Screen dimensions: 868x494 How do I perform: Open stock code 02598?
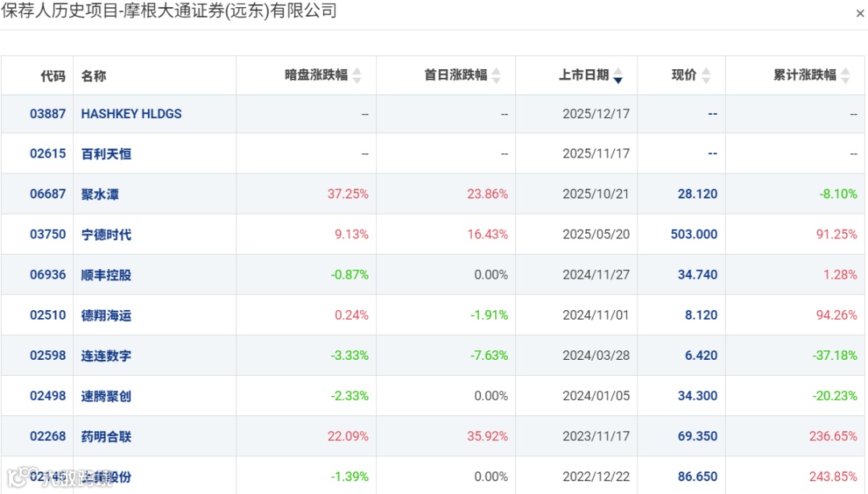47,356
